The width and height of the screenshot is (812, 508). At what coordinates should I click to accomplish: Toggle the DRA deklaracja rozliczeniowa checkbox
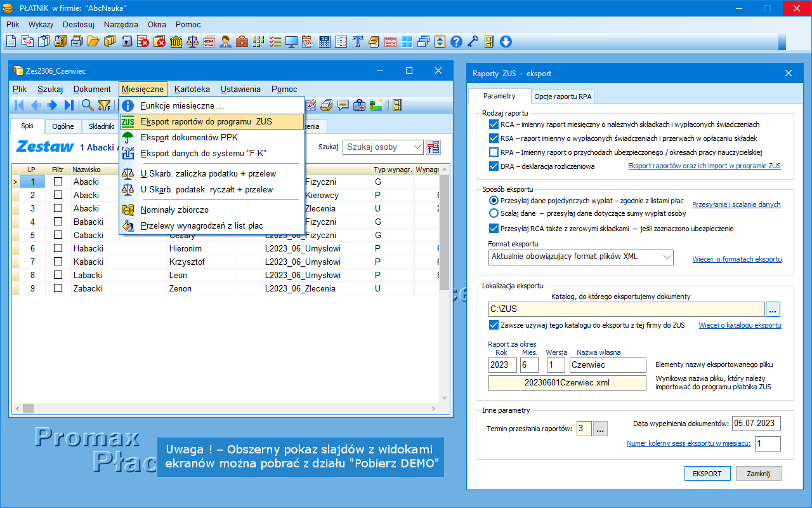(494, 166)
